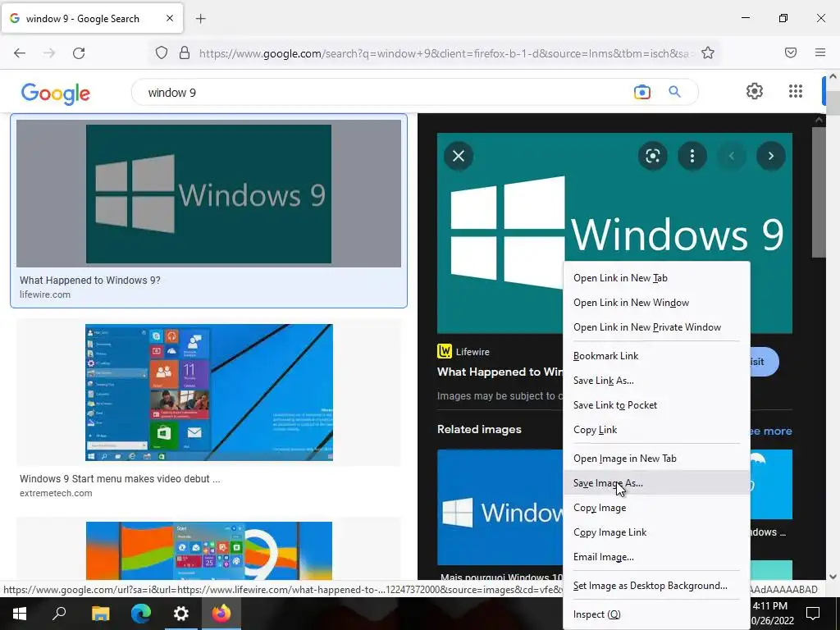
Task: Select 'Email Image...' option
Action: pyautogui.click(x=656, y=557)
